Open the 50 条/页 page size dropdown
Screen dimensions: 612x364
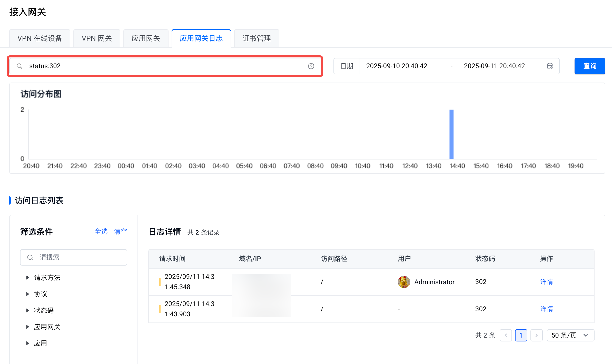570,335
